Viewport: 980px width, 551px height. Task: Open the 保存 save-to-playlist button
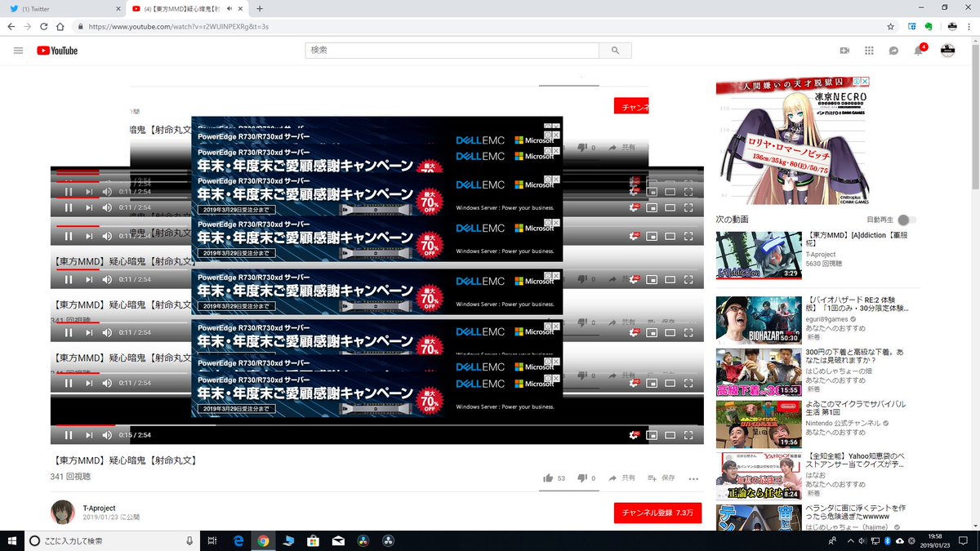[x=661, y=478]
